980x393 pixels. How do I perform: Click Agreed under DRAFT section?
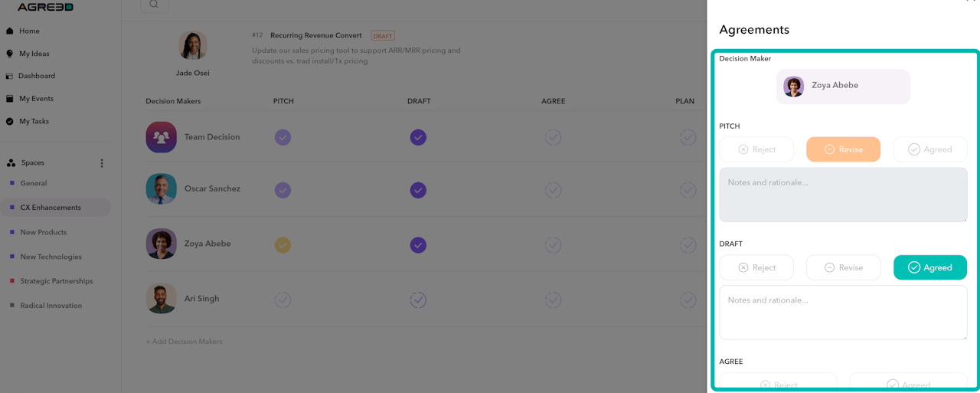tap(929, 267)
